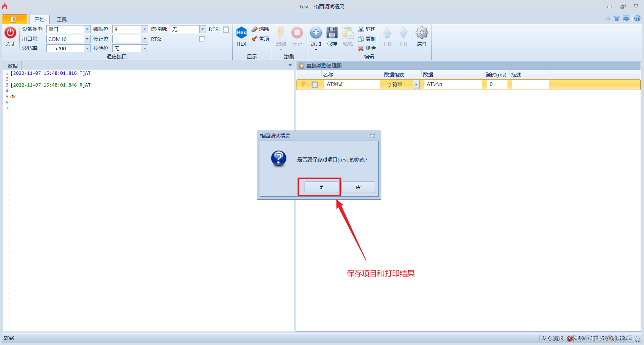Viewport: 644px width, 345px height.
Task: Switch to the 开始 ribbon tab
Action: (39, 19)
